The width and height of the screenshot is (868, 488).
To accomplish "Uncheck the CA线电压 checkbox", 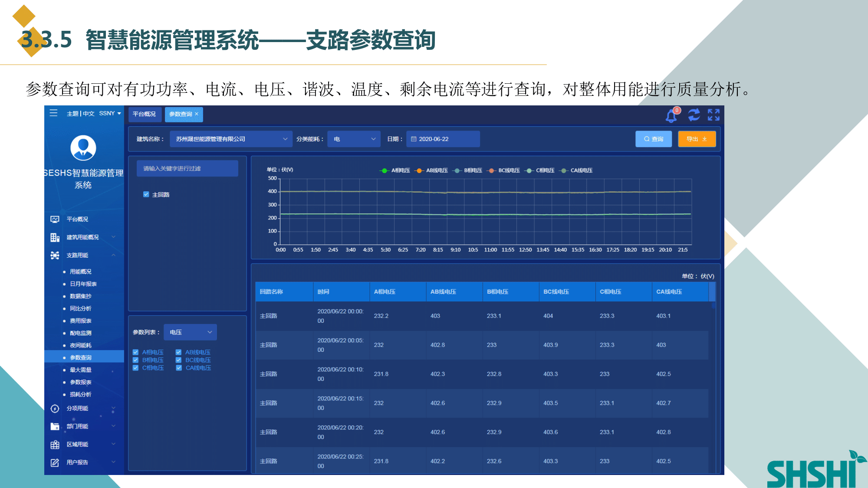I will pos(178,368).
